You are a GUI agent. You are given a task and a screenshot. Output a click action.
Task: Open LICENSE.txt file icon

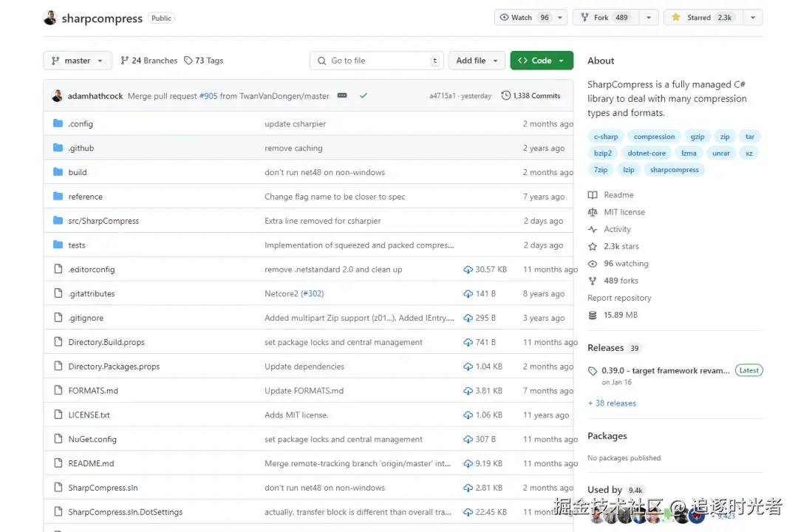[58, 415]
